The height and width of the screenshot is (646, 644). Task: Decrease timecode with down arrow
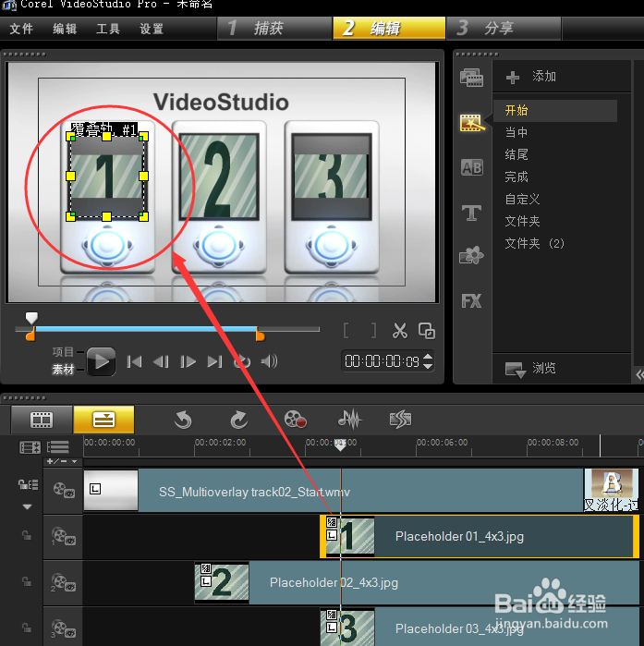[x=428, y=366]
